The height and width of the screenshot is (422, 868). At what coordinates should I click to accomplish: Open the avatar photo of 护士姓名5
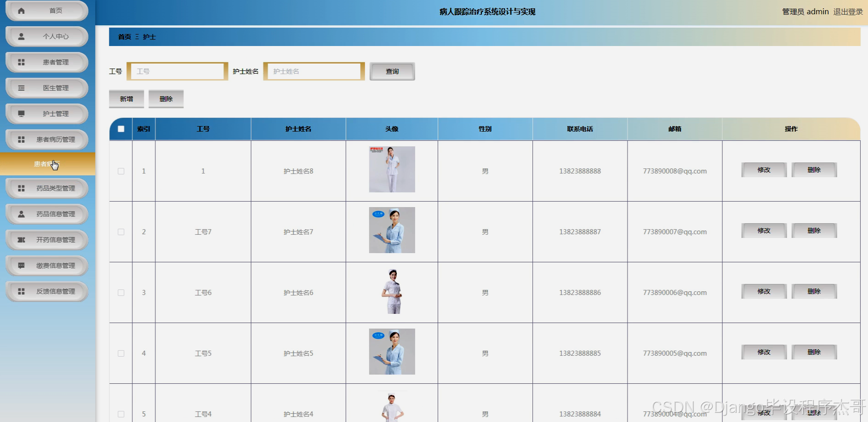tap(392, 352)
